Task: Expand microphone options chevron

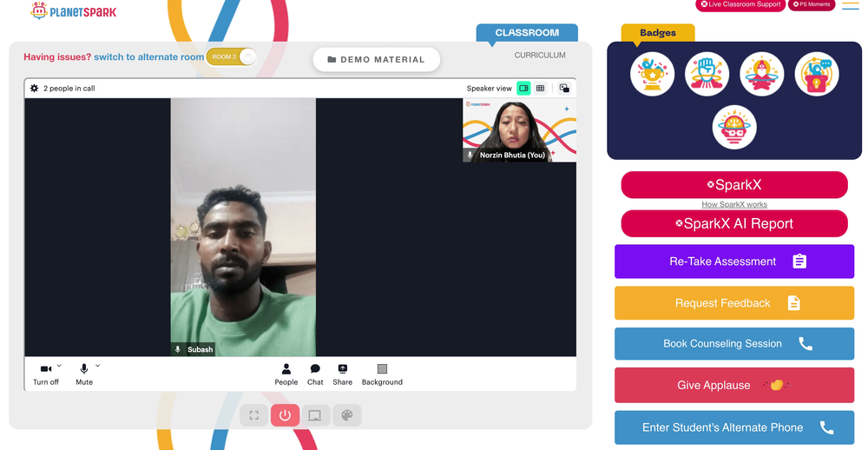Action: [98, 366]
